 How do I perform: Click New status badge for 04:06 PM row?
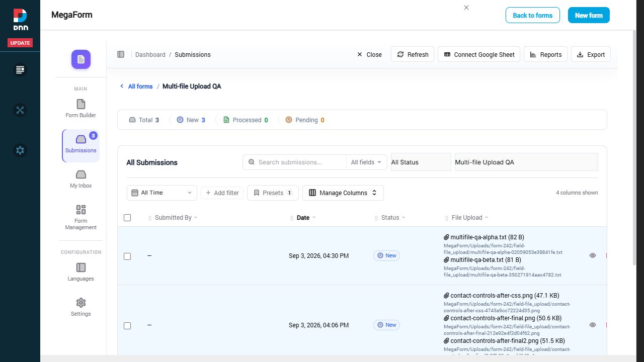coord(386,325)
